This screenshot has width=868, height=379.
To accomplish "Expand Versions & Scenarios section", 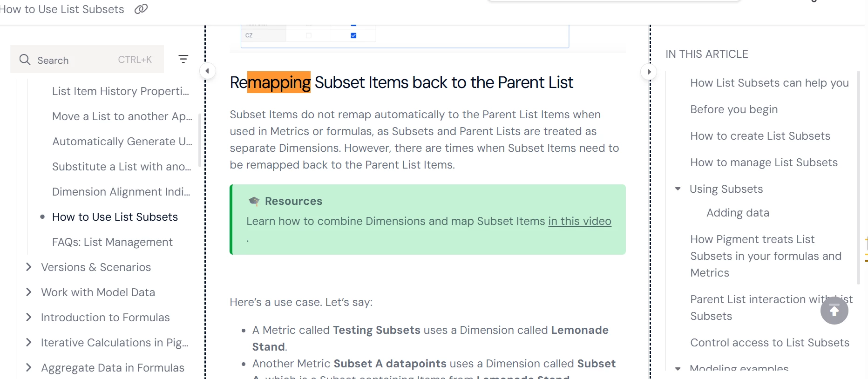I will [29, 267].
